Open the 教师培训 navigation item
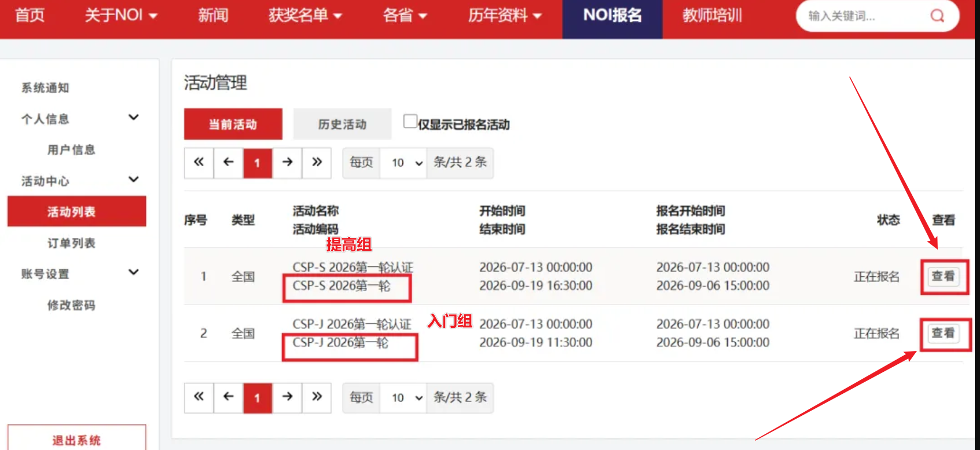The height and width of the screenshot is (450, 980). 712,15
